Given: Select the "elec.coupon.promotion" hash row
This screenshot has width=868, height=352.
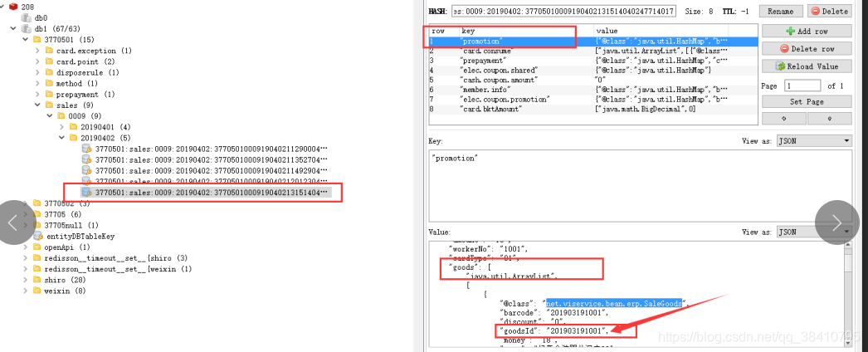Looking at the screenshot, I should pos(592,99).
